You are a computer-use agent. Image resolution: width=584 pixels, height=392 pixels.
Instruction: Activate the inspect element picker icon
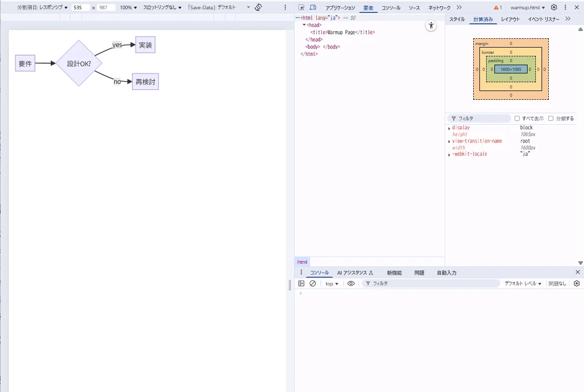(301, 8)
